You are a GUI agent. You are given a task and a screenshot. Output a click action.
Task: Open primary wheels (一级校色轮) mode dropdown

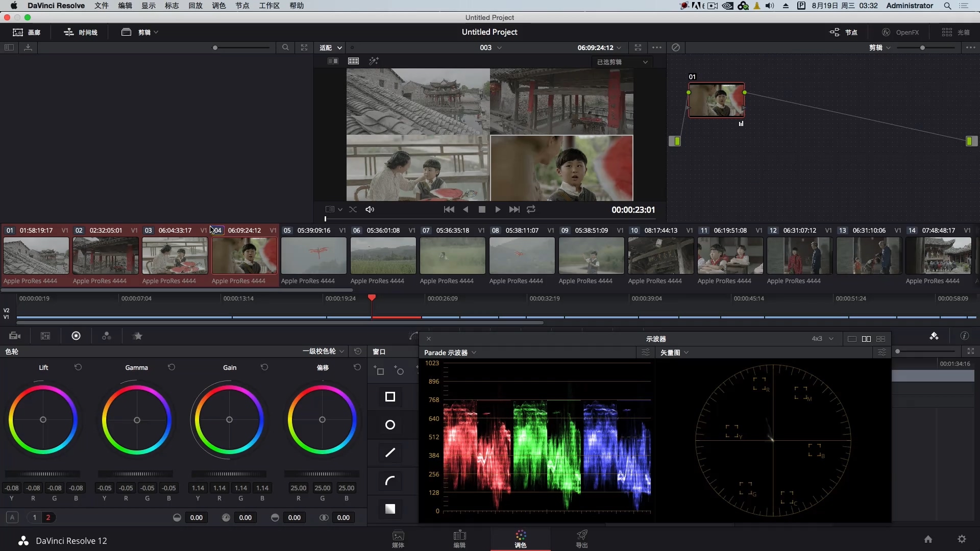[324, 352]
